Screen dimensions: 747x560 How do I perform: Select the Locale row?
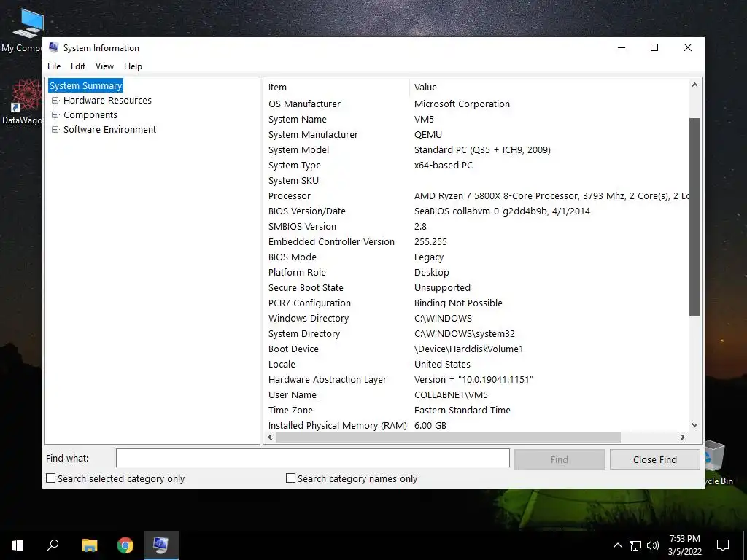[x=477, y=365]
